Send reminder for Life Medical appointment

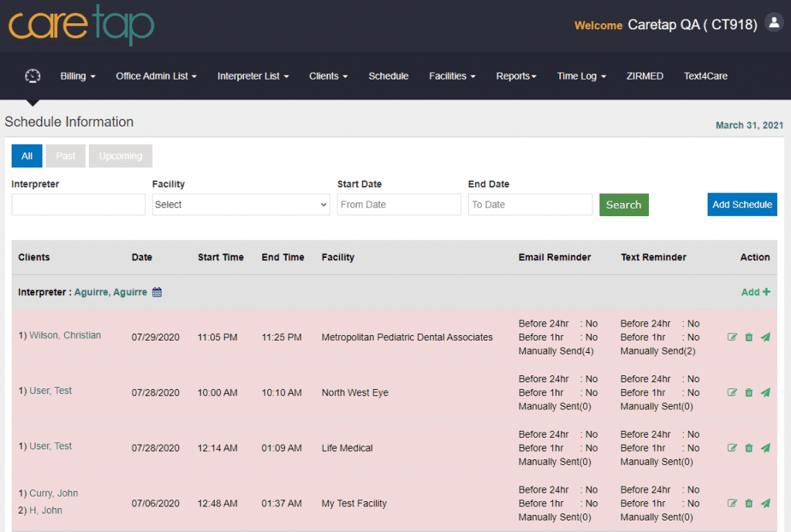766,448
